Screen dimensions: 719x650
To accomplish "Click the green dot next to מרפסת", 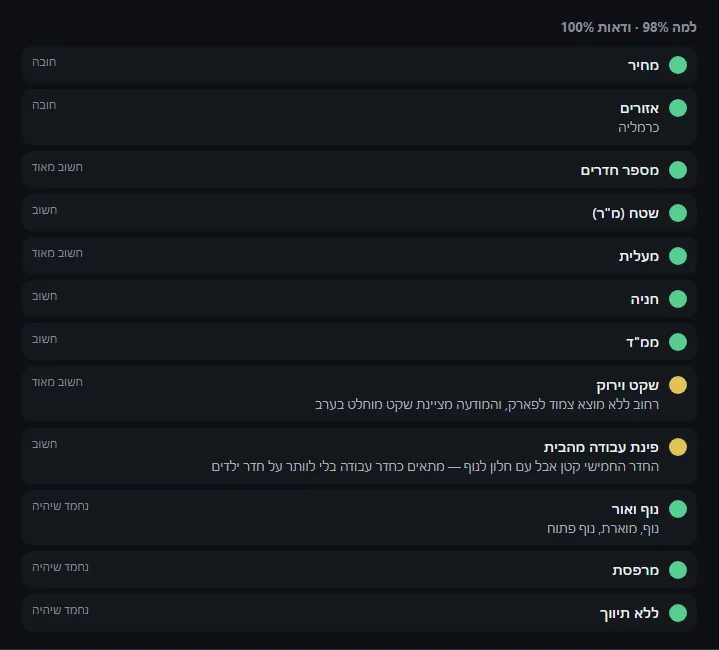I will point(678,570).
